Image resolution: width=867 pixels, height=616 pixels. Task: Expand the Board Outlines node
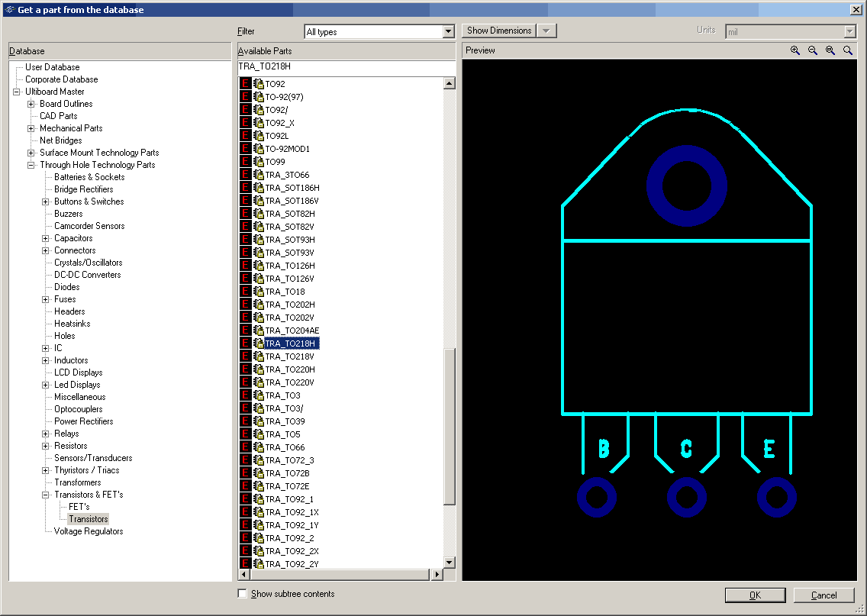31,104
